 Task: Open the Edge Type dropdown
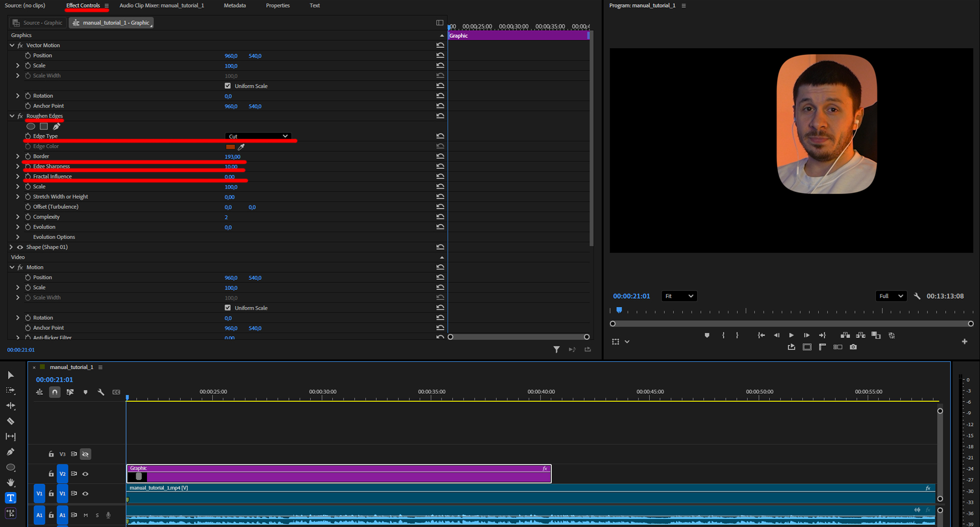(258, 136)
